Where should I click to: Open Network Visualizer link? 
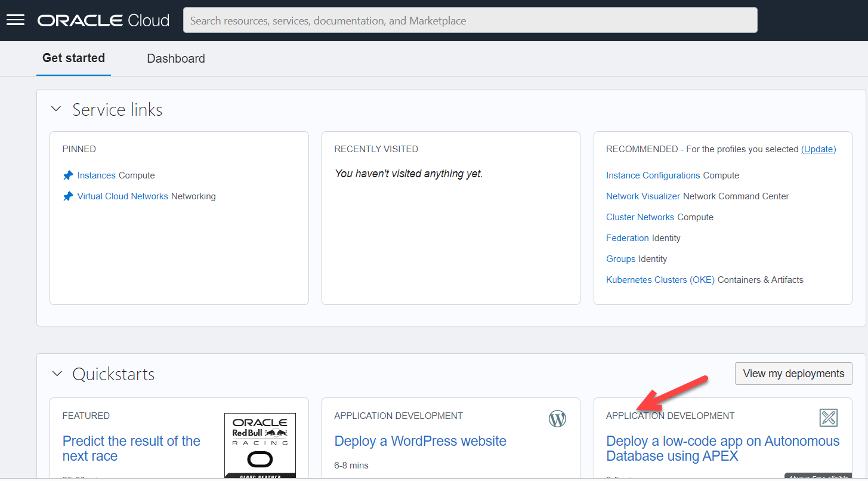tap(643, 196)
